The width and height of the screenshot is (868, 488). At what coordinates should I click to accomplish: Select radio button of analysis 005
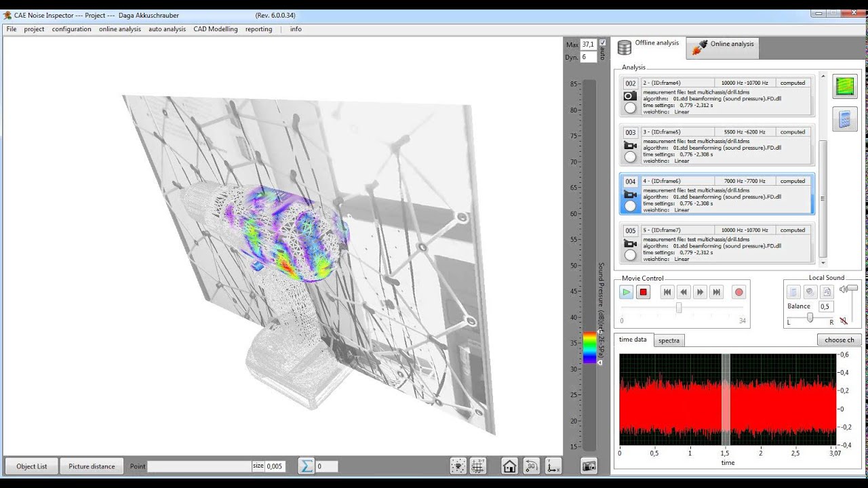(631, 256)
